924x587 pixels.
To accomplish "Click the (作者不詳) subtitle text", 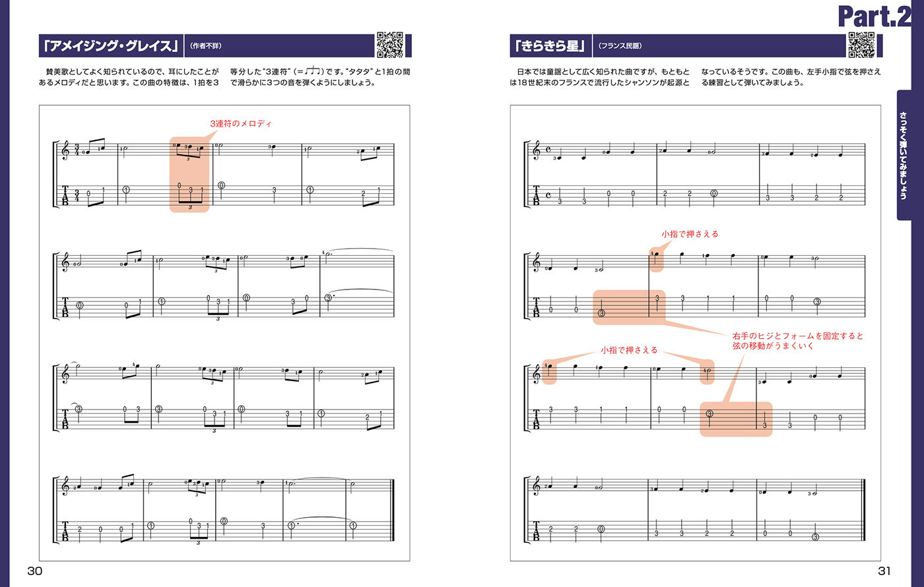I will pyautogui.click(x=208, y=46).
